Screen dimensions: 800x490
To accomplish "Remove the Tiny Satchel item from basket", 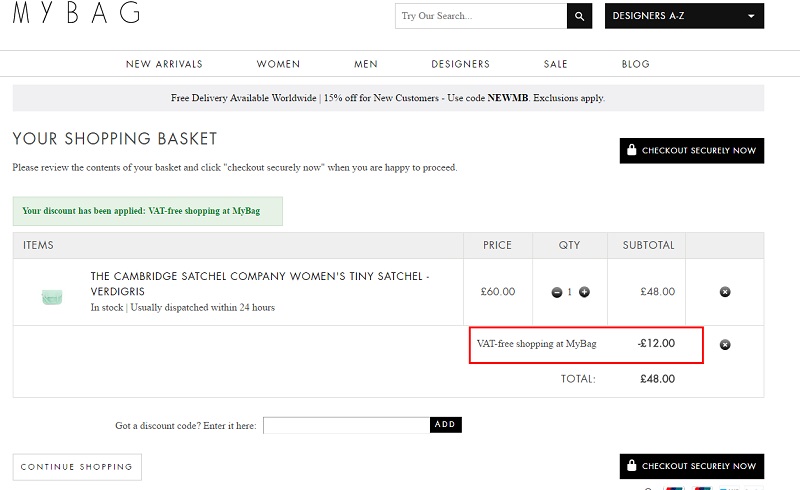I will click(724, 292).
